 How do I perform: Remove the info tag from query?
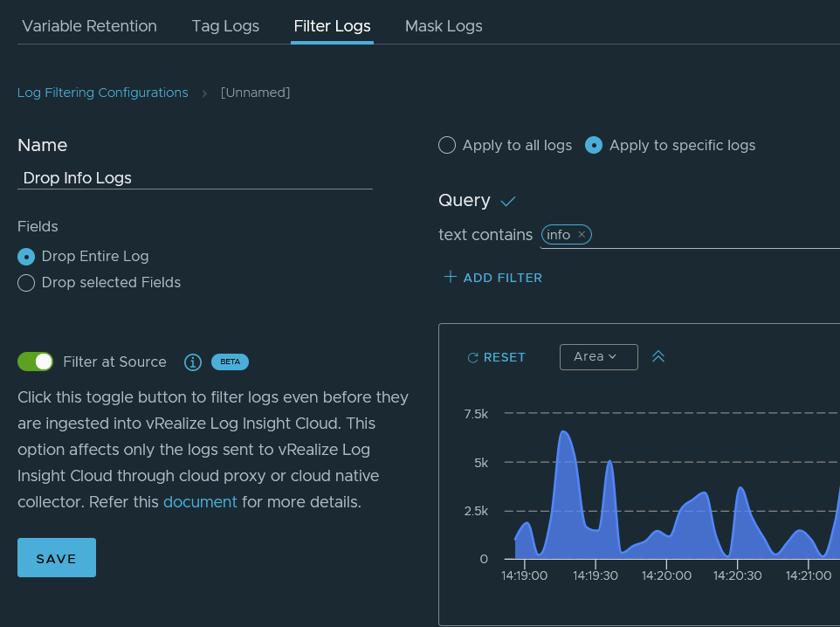582,235
